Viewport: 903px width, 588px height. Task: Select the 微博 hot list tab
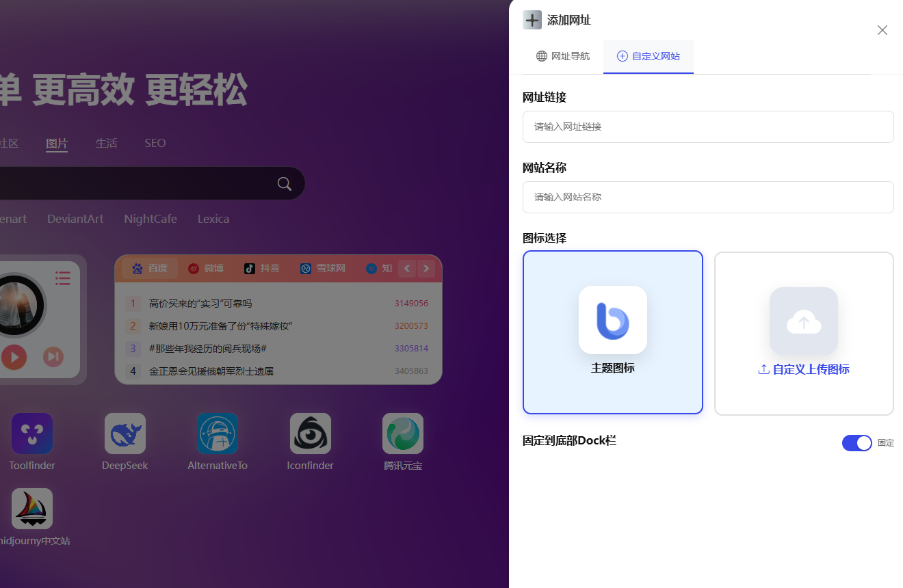(206, 268)
